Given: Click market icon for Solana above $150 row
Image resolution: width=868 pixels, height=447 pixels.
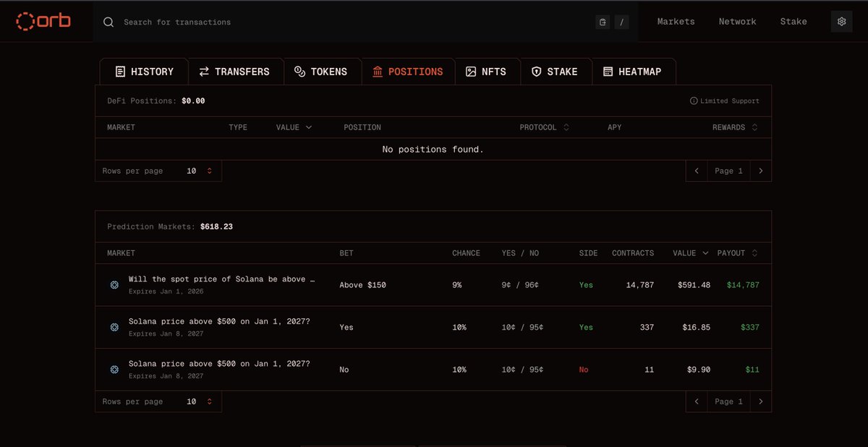Looking at the screenshot, I should click(114, 285).
